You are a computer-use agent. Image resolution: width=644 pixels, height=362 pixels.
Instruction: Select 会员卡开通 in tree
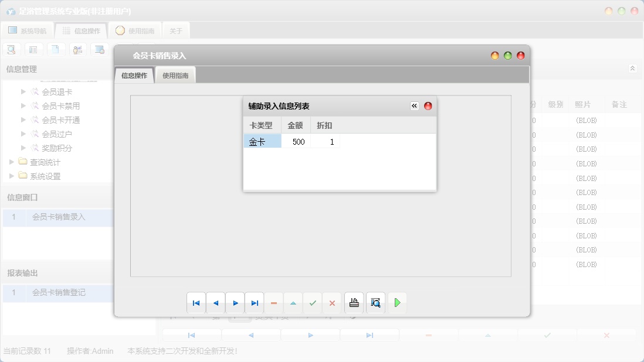pos(61,119)
